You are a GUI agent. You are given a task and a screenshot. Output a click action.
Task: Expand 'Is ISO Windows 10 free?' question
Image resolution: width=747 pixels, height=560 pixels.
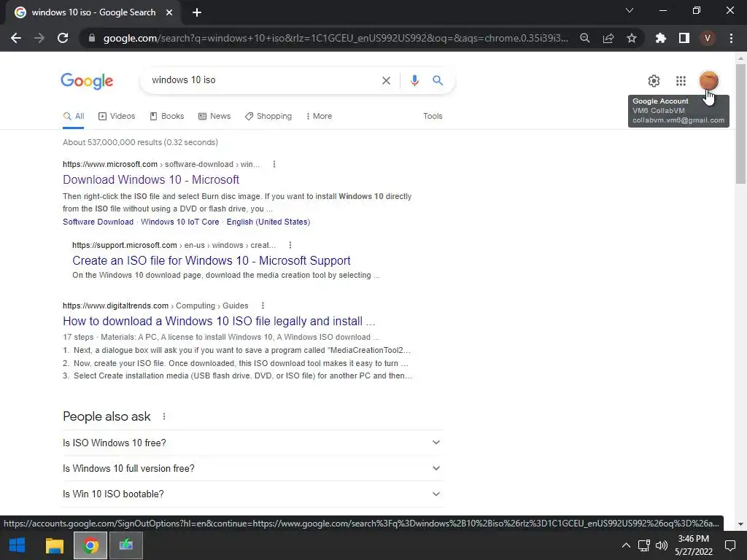253,443
